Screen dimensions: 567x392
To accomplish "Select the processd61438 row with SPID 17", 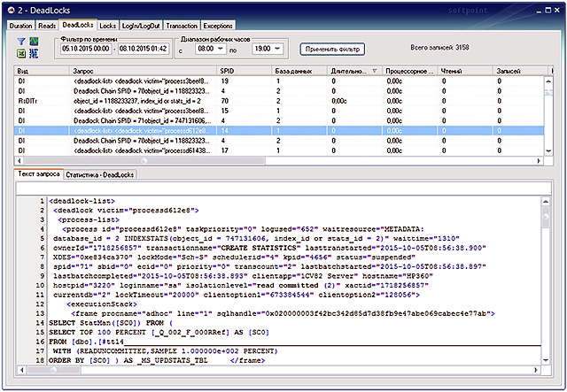I will tap(279, 150).
